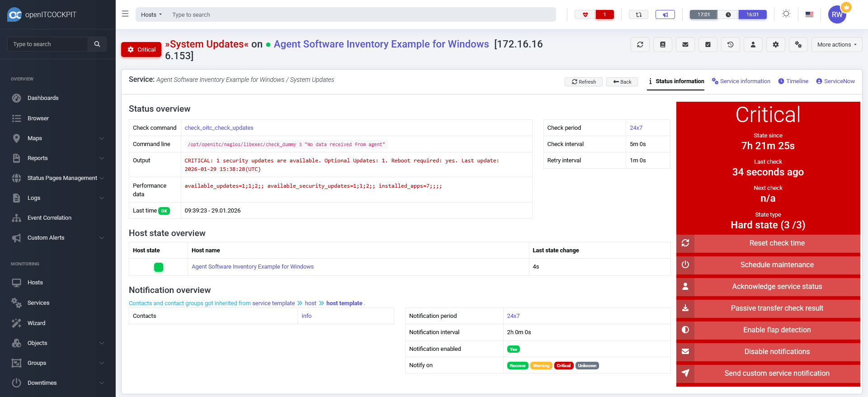
Task: Click the green host state indicator
Action: pyautogui.click(x=159, y=267)
